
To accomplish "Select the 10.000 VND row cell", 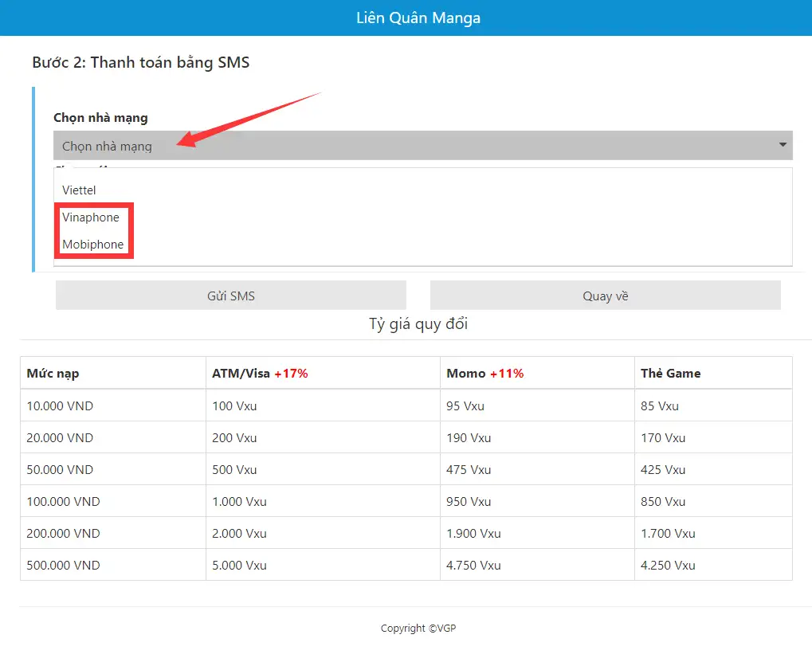I will [113, 405].
